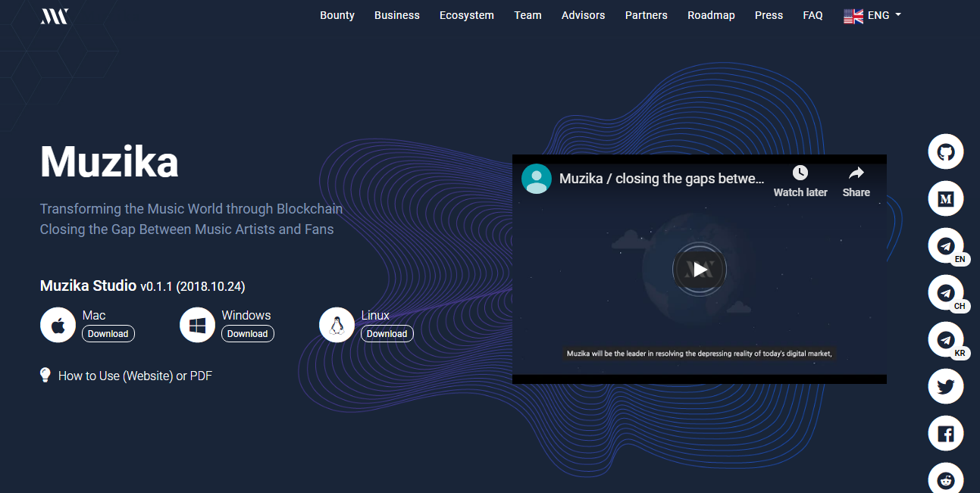Navigate to the Roadmap section
980x493 pixels.
(x=711, y=15)
